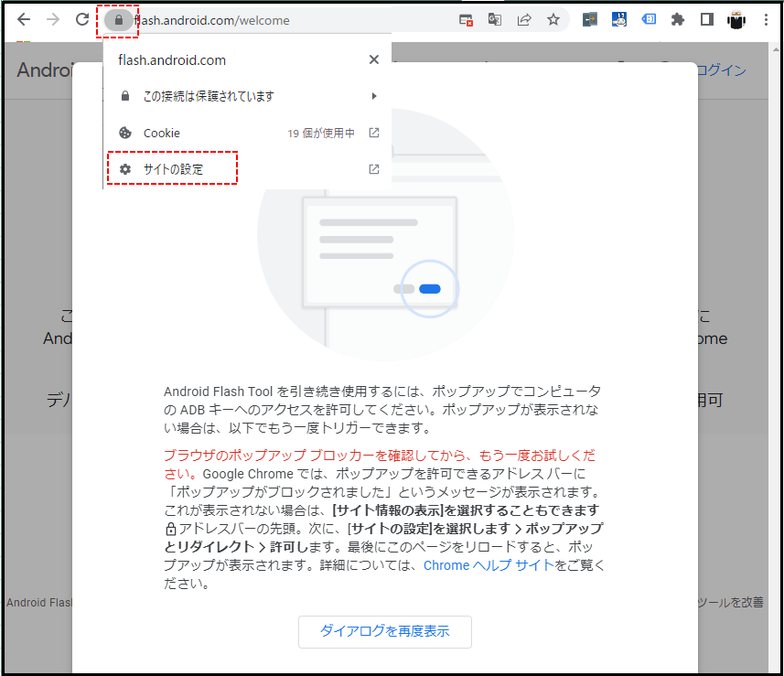Open the first extension icon after the star
784x676 pixels.
[589, 19]
